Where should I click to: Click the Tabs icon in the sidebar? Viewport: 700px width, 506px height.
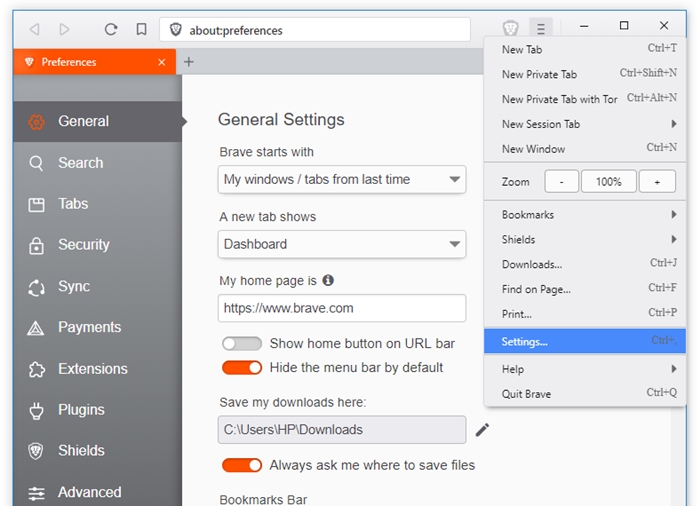[x=36, y=205]
